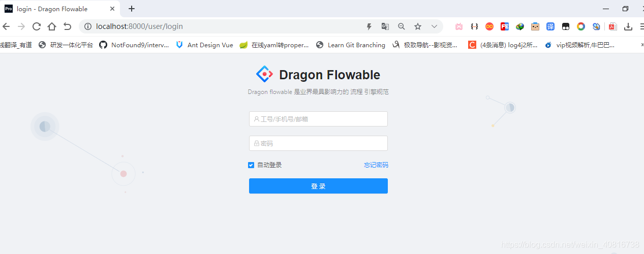Open the 极致导航--影视资... bookmark
This screenshot has width=644, height=254.
click(x=425, y=45)
